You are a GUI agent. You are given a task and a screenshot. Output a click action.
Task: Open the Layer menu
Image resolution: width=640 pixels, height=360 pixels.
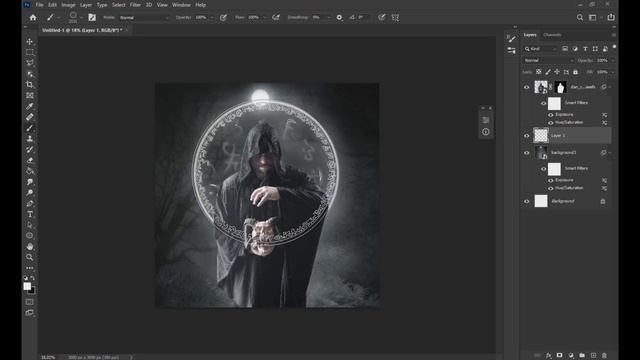86,5
